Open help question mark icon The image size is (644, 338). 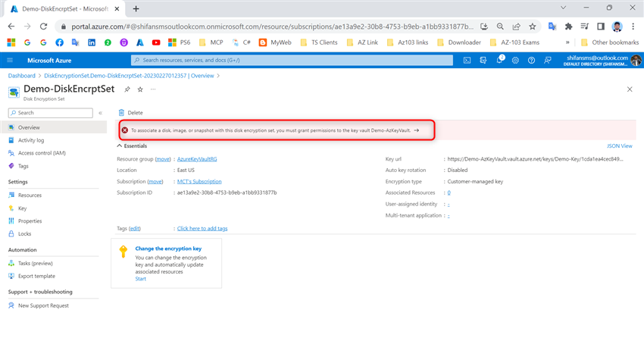tap(531, 60)
